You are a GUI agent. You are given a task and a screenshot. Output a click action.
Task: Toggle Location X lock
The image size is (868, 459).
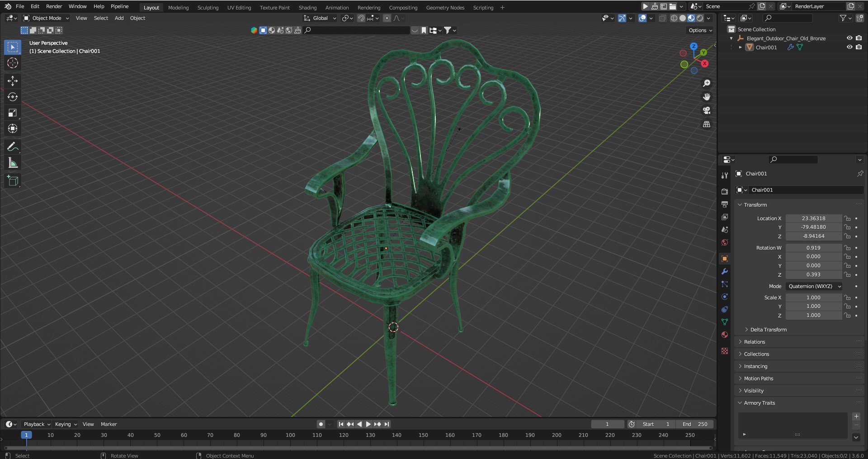tap(847, 218)
